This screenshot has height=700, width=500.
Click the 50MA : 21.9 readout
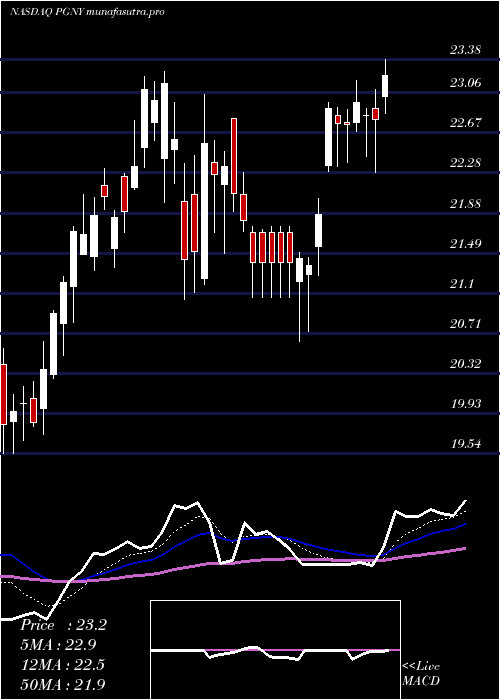[x=63, y=685]
